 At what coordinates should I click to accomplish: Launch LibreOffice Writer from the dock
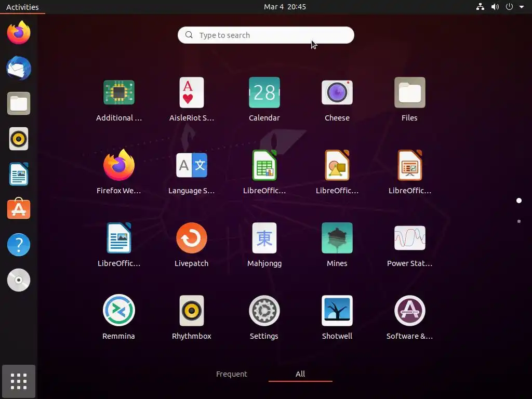click(x=19, y=174)
